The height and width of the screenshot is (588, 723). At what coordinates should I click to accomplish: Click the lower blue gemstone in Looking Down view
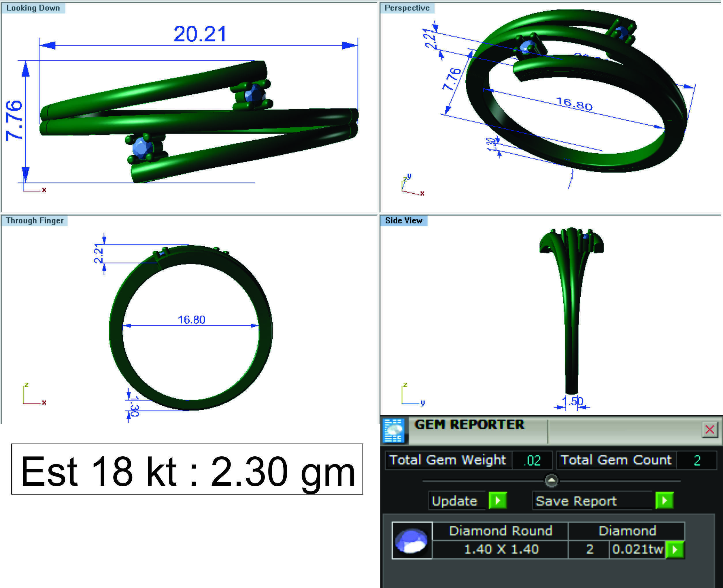point(143,148)
